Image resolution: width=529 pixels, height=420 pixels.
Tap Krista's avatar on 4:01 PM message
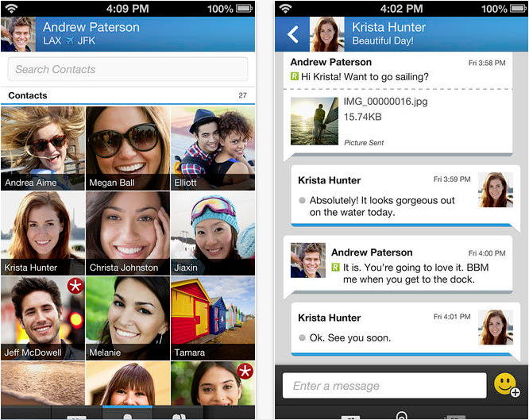(x=496, y=327)
